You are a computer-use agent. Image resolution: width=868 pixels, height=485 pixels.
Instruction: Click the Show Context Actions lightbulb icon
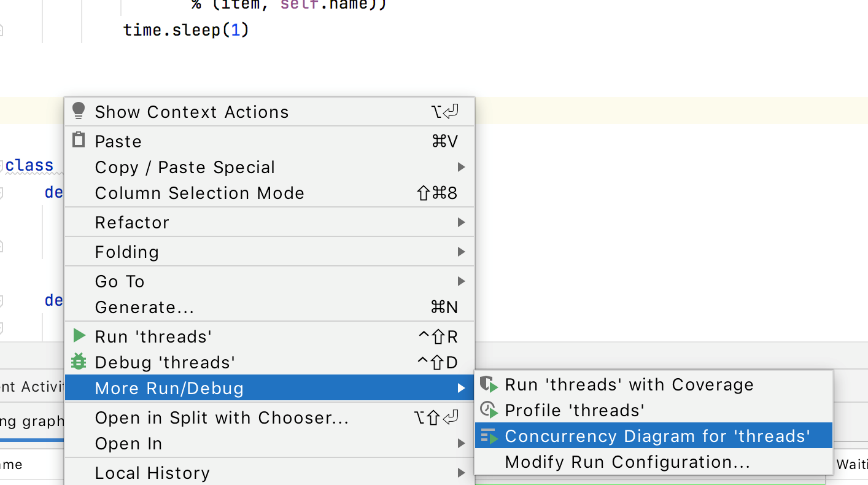coord(78,111)
